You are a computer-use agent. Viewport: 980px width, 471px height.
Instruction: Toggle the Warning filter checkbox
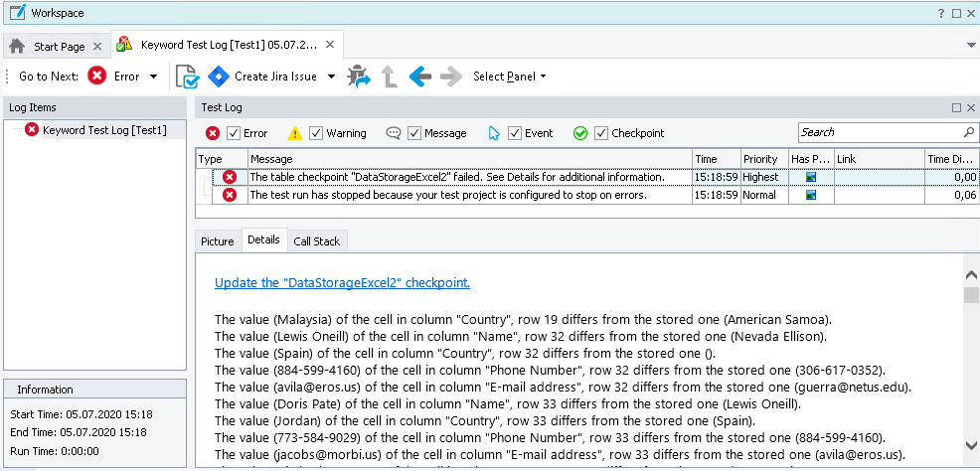click(x=316, y=133)
